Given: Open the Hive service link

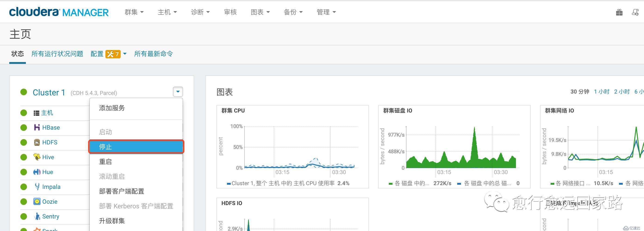Looking at the screenshot, I should (48, 157).
